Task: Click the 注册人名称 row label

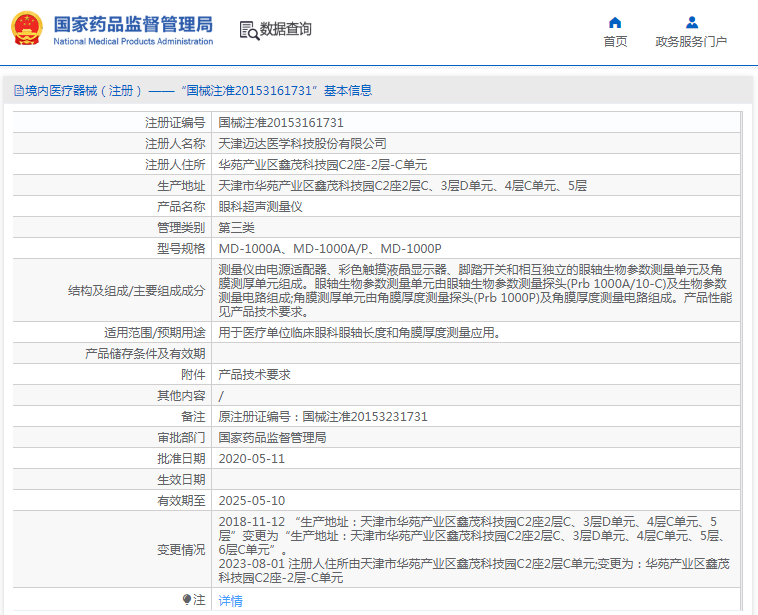Action: [x=175, y=144]
